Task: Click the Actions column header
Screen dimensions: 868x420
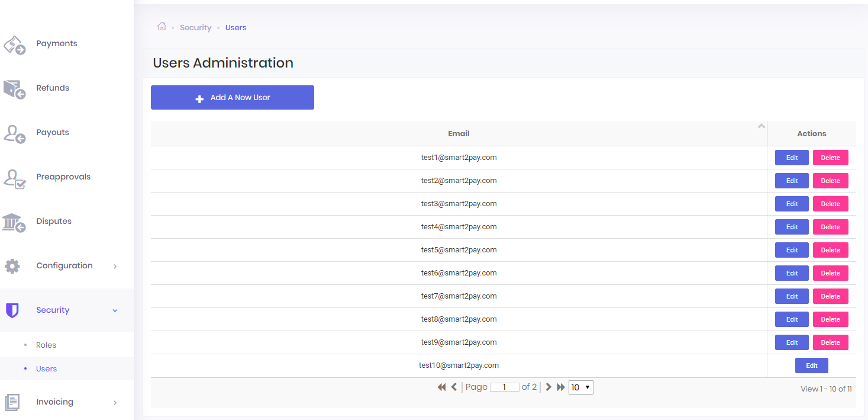Action: 812,134
